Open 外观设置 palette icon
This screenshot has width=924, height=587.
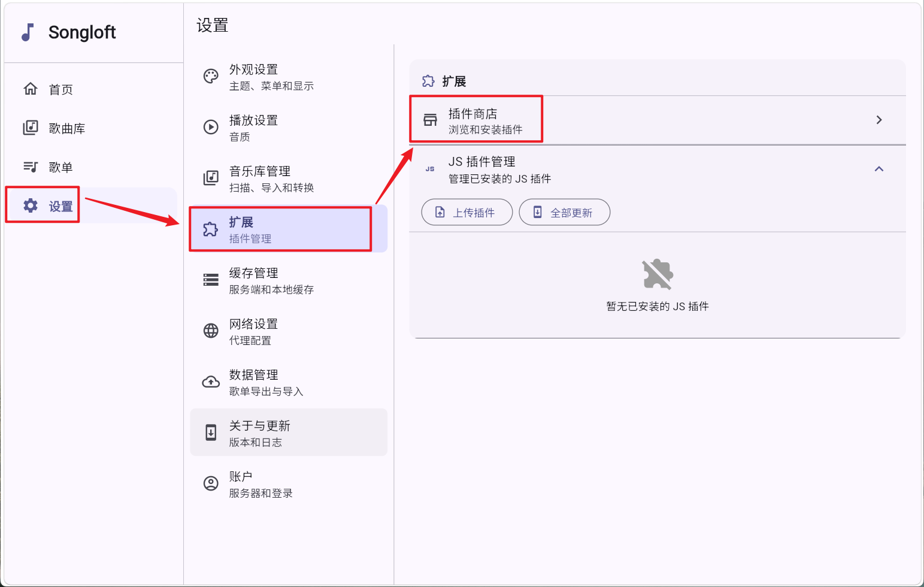(211, 76)
